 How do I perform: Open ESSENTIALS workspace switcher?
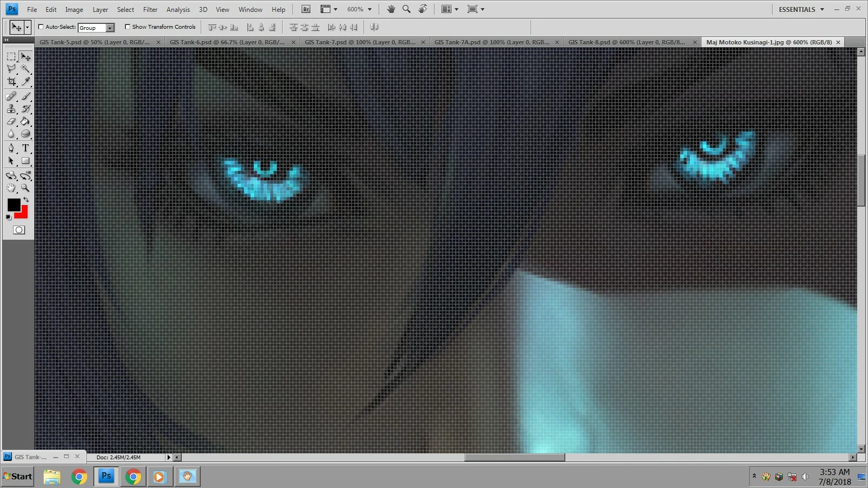pyautogui.click(x=801, y=9)
